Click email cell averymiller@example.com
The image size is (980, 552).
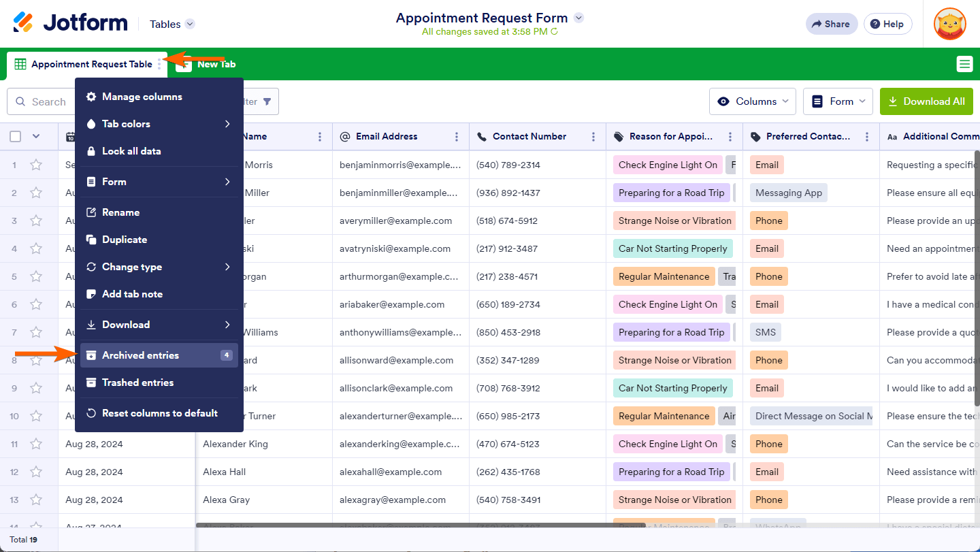pyautogui.click(x=396, y=221)
